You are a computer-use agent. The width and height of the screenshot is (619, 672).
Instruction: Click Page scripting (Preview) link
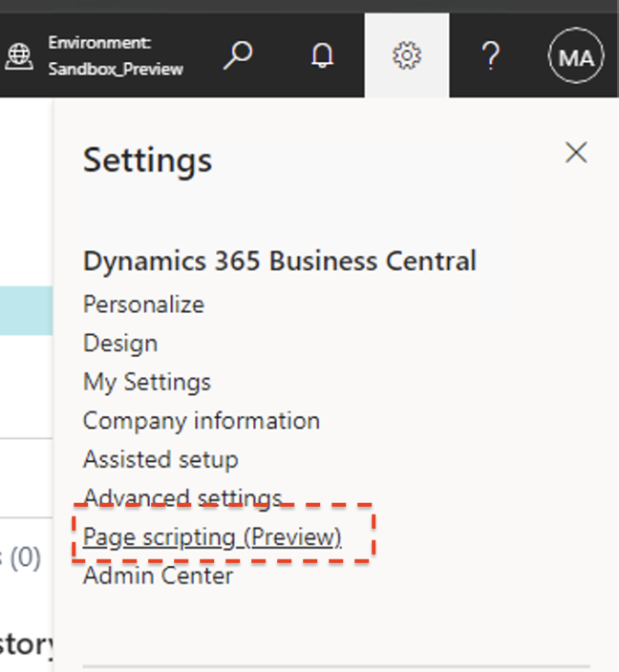tap(212, 536)
